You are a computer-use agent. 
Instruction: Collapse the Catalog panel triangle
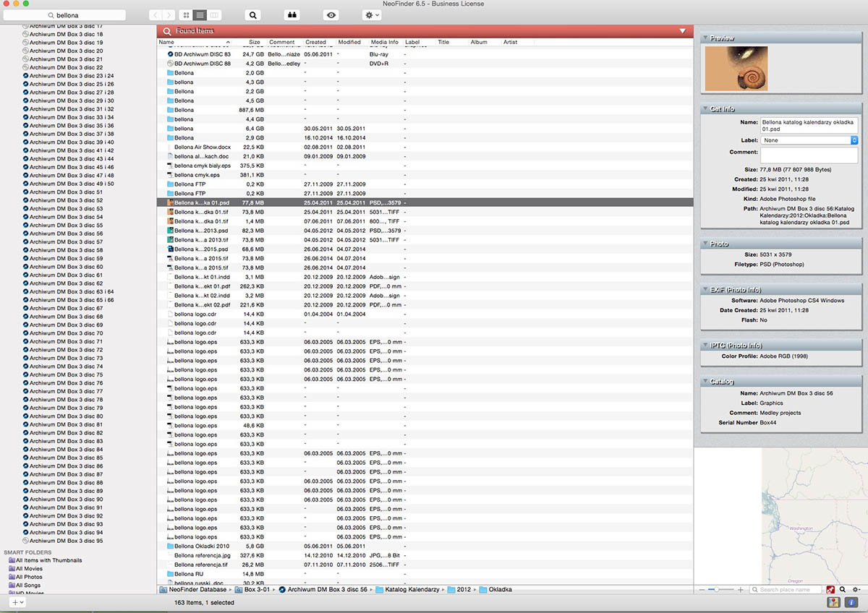(705, 382)
